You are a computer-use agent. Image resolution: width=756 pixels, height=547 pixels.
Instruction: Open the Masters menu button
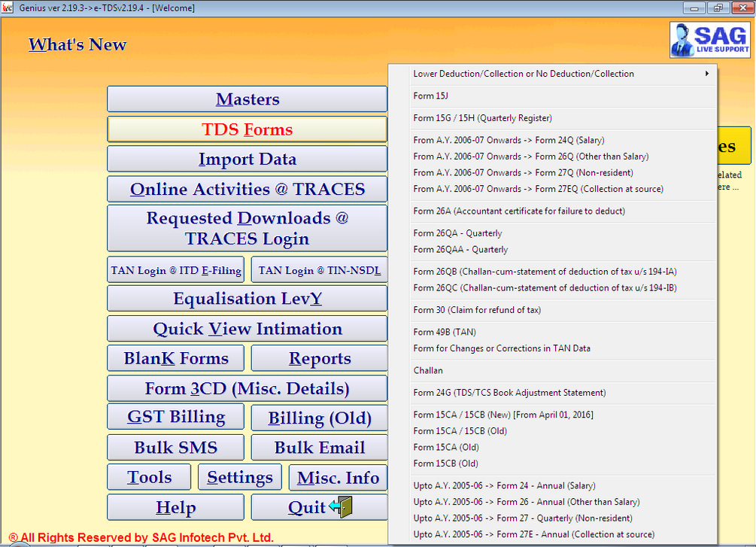point(247,99)
